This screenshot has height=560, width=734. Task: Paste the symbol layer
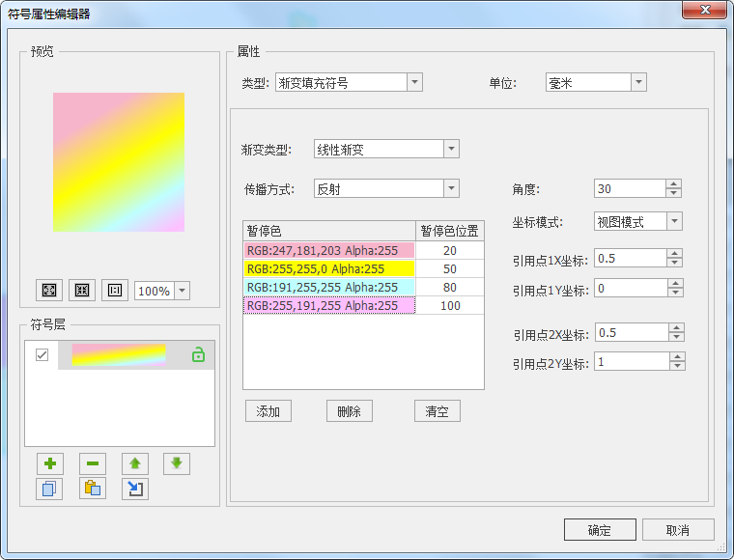92,489
